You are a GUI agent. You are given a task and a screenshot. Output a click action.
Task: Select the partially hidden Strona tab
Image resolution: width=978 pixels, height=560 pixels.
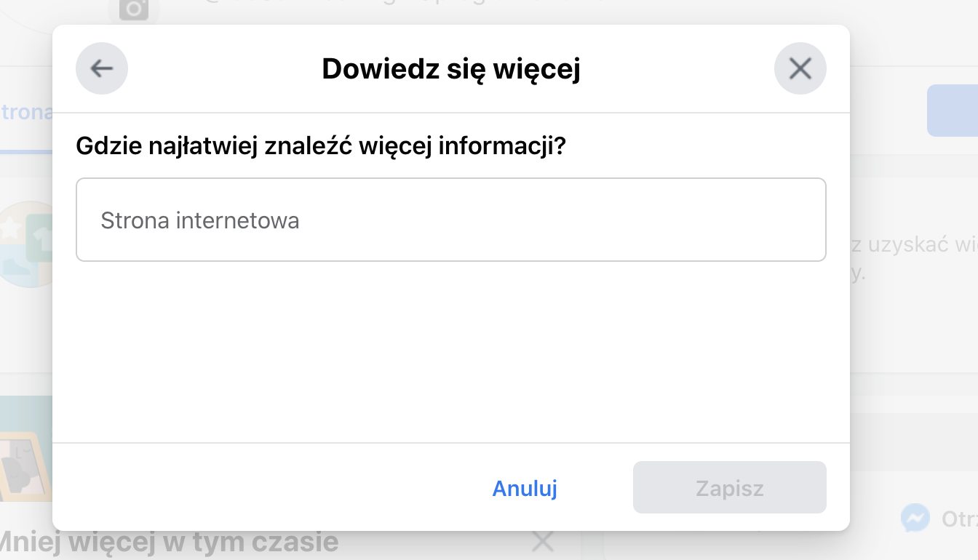pos(26,113)
